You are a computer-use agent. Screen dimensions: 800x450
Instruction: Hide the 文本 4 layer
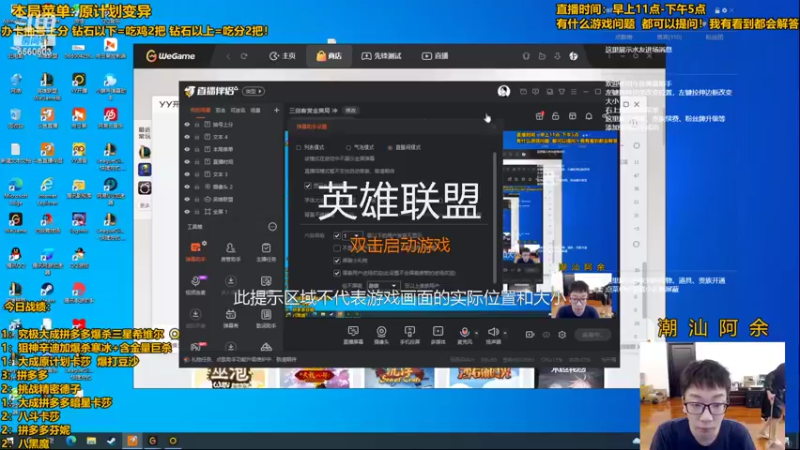(187, 137)
